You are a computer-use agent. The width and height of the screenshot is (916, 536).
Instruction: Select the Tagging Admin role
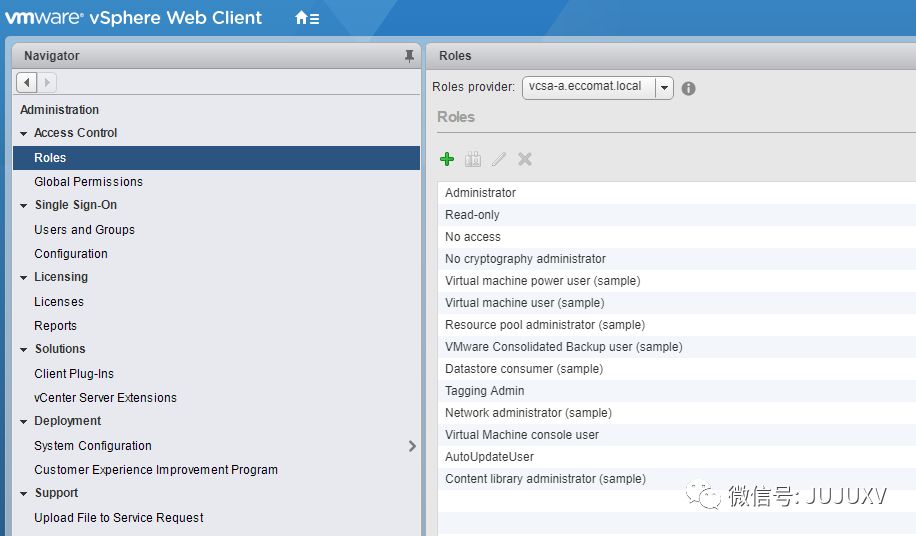484,391
